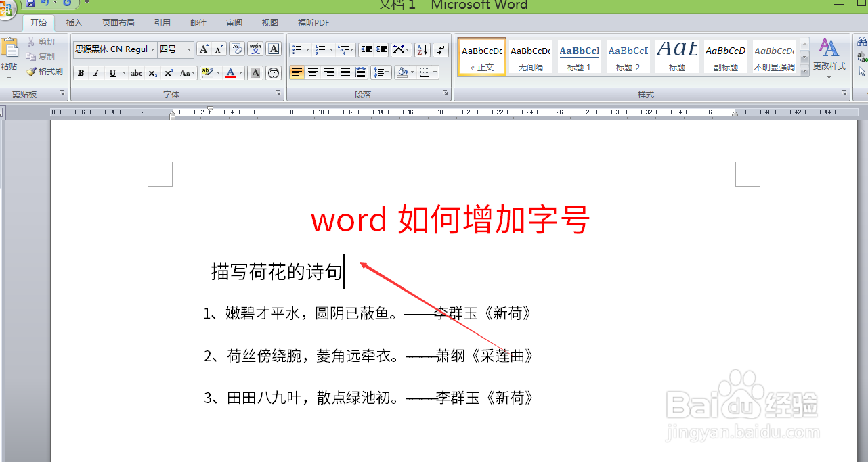Switch to the 邮件 (Mailings) tab
This screenshot has height=462, width=868.
[x=198, y=23]
